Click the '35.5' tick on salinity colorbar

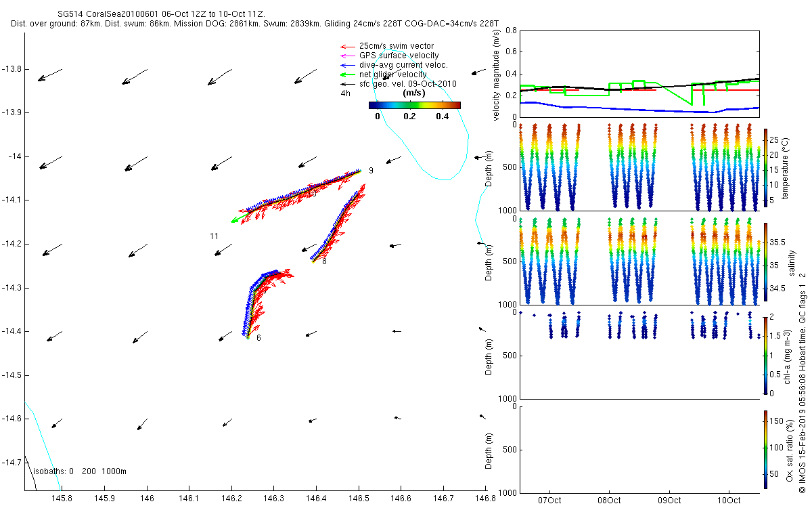click(777, 242)
